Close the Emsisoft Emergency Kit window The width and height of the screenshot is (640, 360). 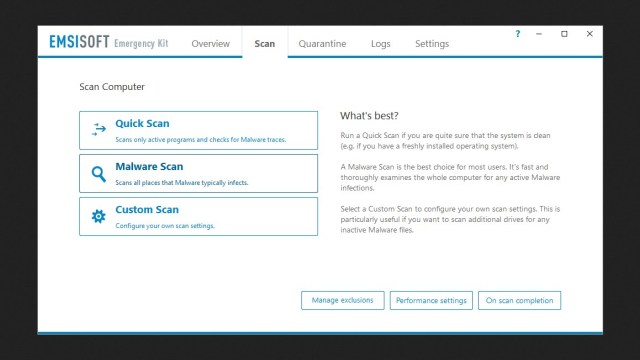point(589,34)
